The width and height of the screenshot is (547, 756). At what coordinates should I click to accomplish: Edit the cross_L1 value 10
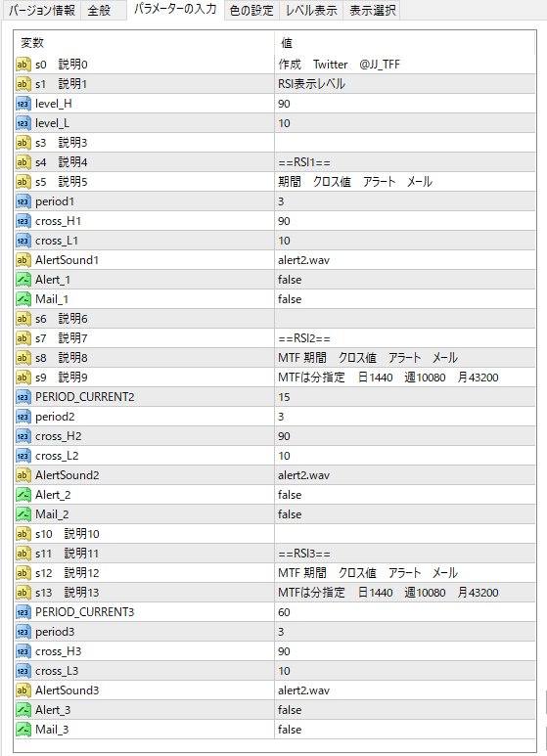click(405, 241)
